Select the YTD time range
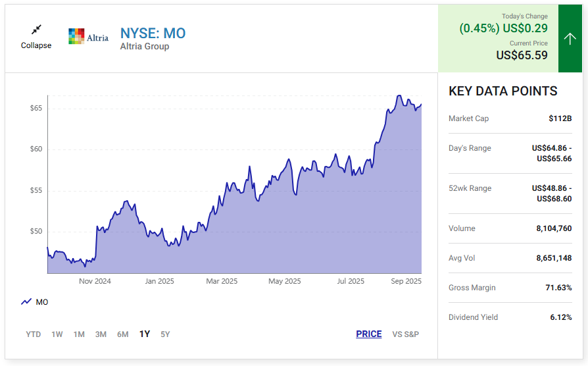The height and width of the screenshot is (366, 588). pyautogui.click(x=34, y=334)
